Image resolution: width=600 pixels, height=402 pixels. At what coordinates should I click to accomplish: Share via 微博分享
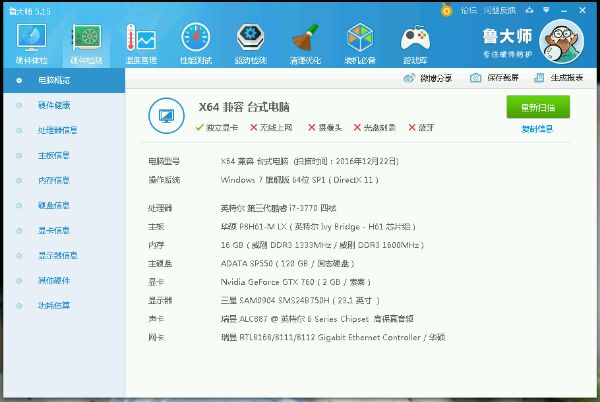(x=428, y=78)
